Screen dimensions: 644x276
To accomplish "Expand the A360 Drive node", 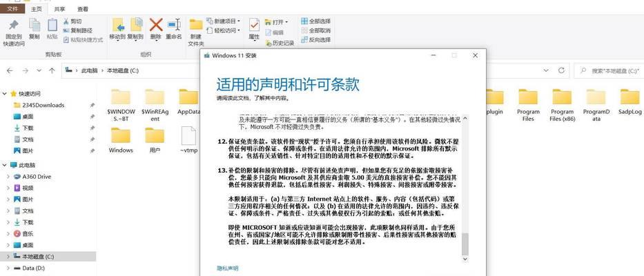I will (x=8, y=177).
